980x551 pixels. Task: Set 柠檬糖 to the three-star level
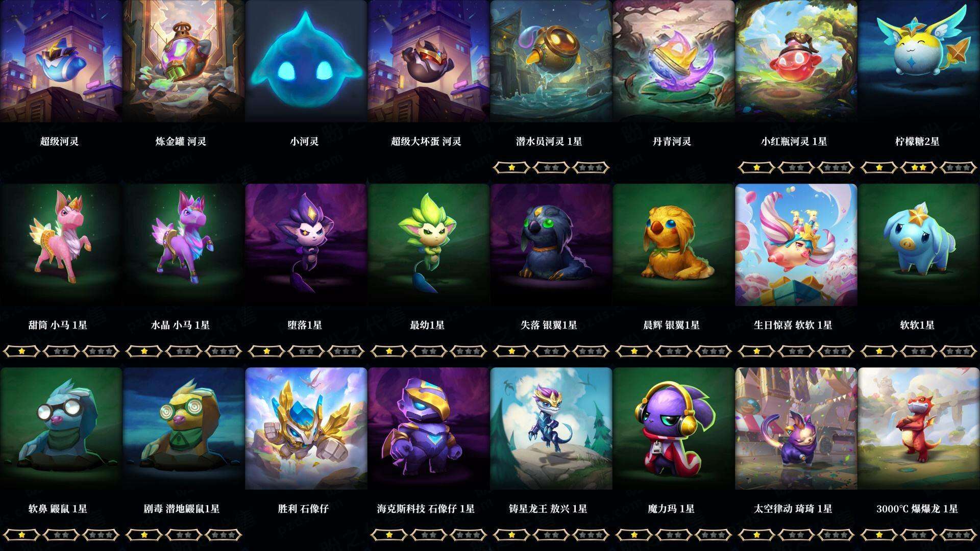[959, 167]
